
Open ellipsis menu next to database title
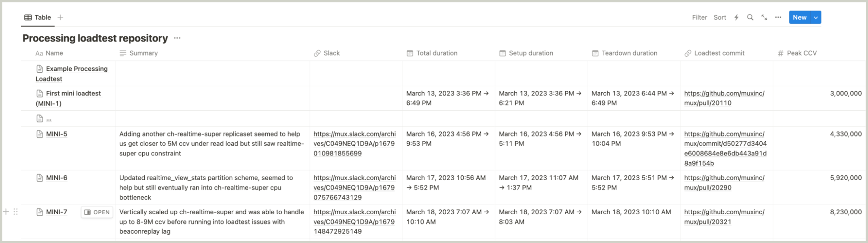coord(177,38)
